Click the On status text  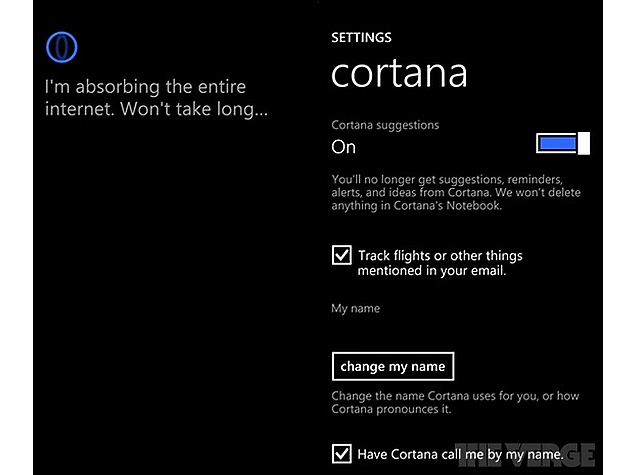343,147
